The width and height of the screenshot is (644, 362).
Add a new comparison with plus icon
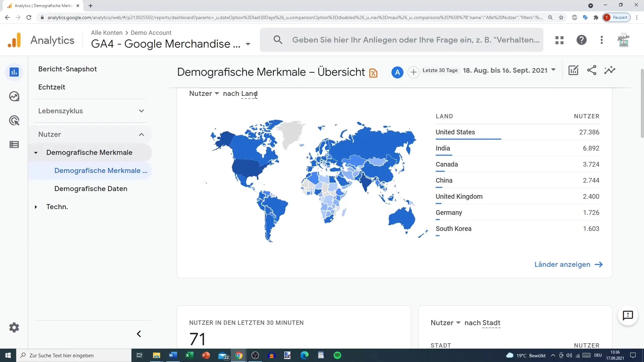tap(414, 72)
